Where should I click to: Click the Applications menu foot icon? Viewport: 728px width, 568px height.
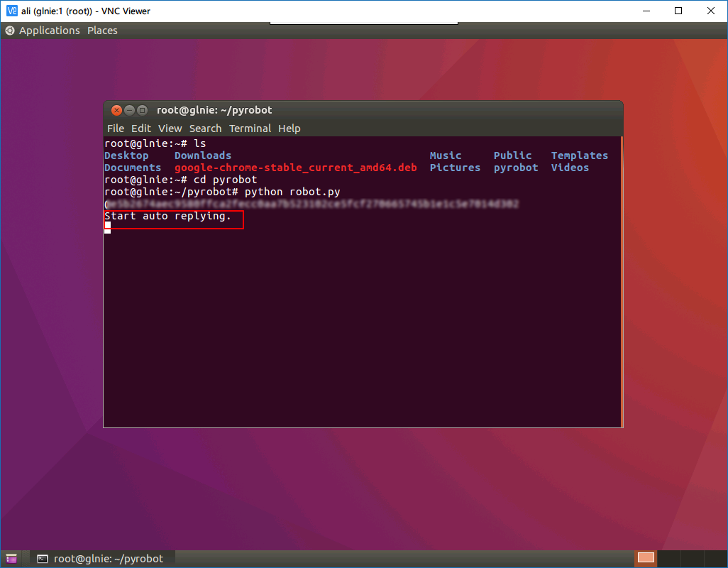[10, 31]
